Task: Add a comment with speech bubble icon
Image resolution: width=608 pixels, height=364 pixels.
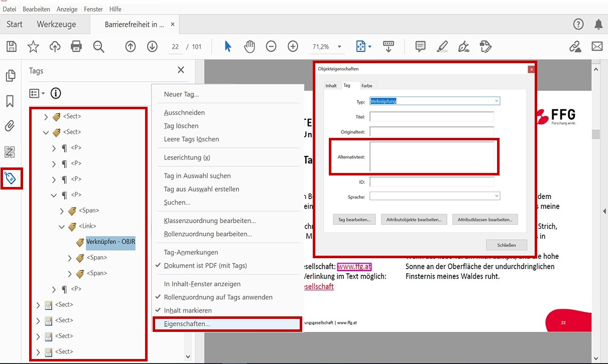Action: pos(421,47)
